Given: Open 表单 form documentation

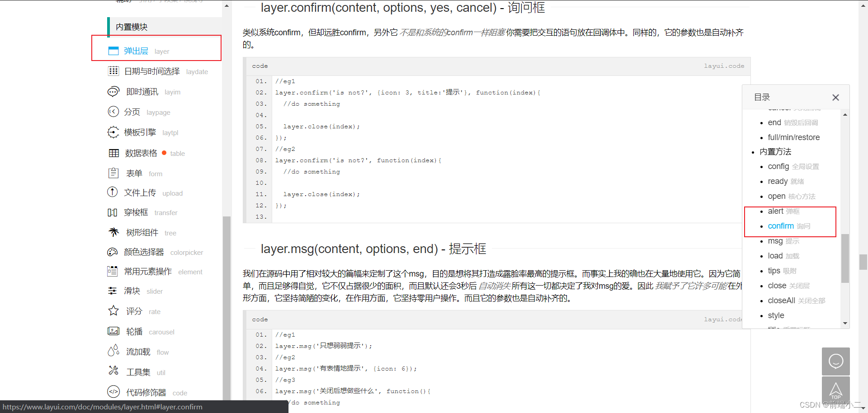Looking at the screenshot, I should (144, 174).
